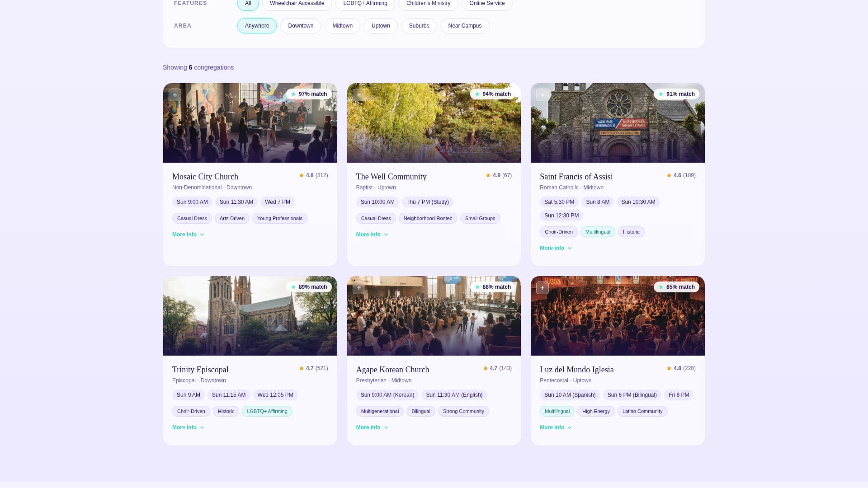Open Trinity Episcopal cathedral photo

(x=250, y=316)
